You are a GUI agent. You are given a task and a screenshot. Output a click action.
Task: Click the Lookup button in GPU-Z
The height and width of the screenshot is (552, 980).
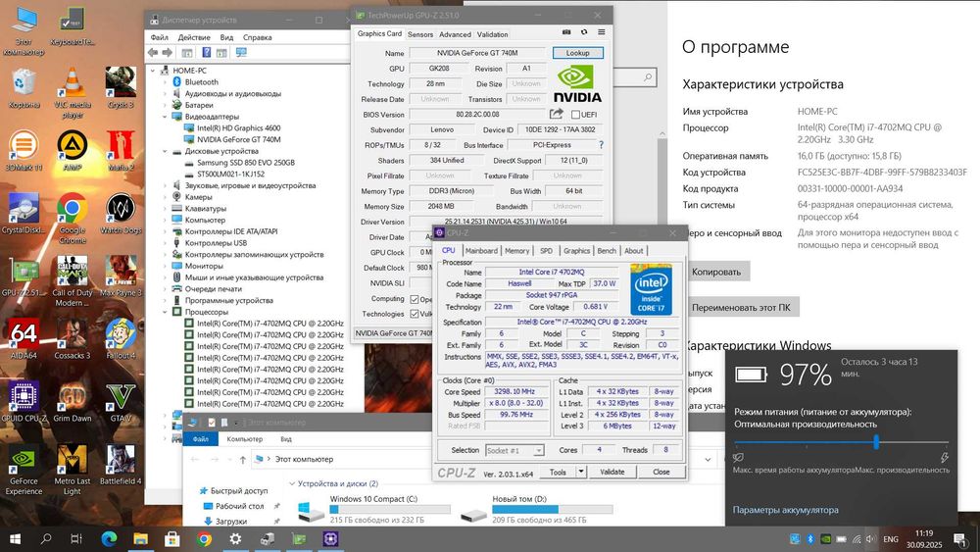[x=577, y=53]
